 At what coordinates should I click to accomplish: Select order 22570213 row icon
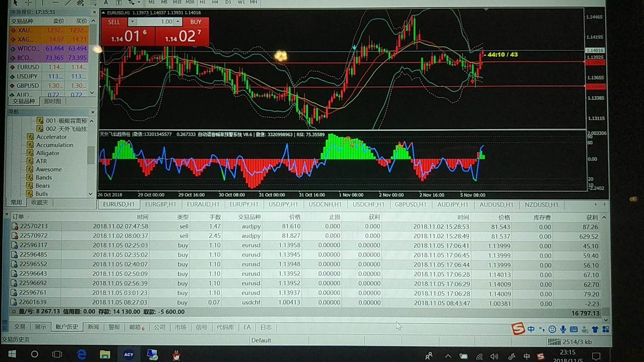coord(15,226)
